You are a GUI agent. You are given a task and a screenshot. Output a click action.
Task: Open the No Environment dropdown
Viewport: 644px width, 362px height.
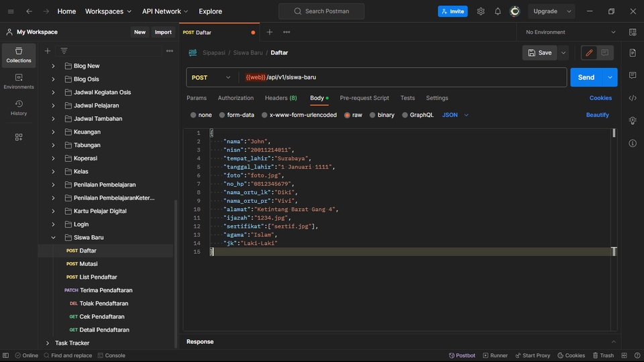coord(570,32)
